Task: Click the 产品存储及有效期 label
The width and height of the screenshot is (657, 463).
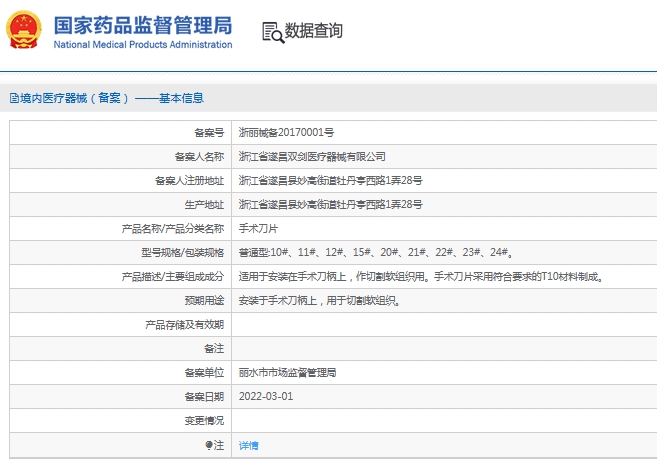Action: pyautogui.click(x=185, y=325)
